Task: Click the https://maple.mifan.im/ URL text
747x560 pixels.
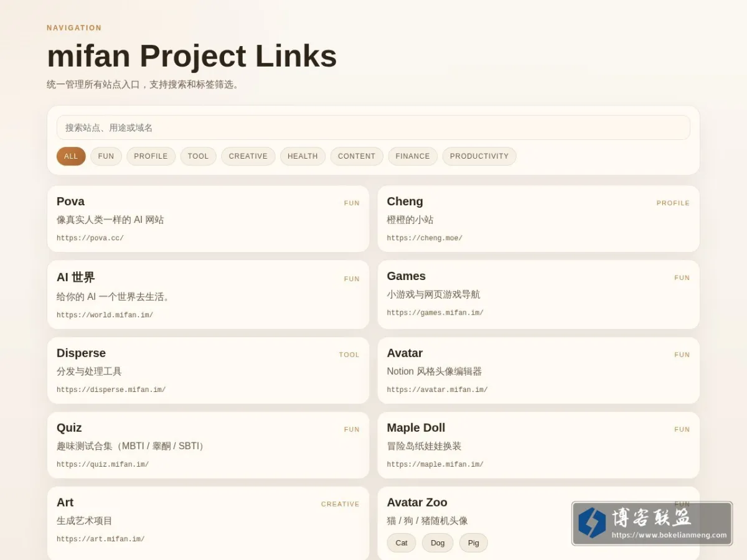Action: [435, 465]
